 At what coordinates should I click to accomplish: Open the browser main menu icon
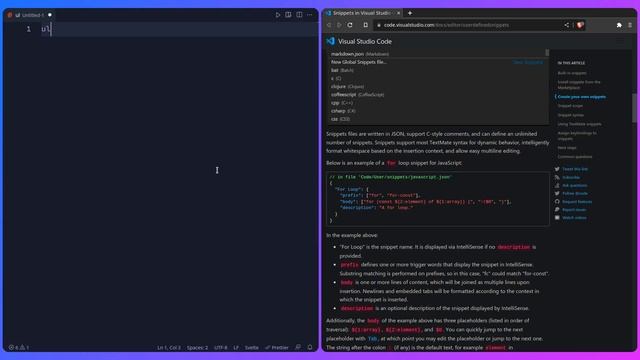click(630, 25)
